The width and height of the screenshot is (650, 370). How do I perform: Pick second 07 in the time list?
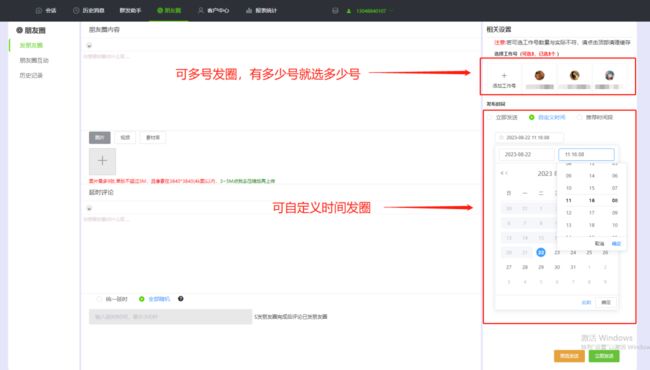pos(615,188)
